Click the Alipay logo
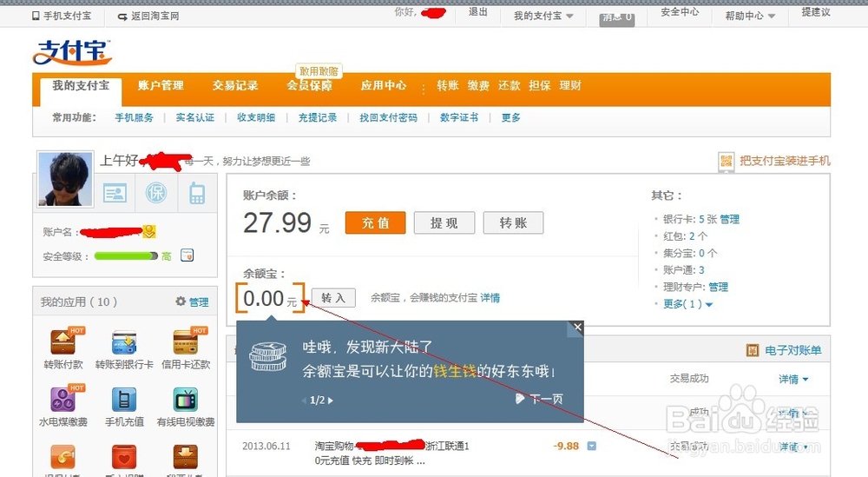 point(72,51)
